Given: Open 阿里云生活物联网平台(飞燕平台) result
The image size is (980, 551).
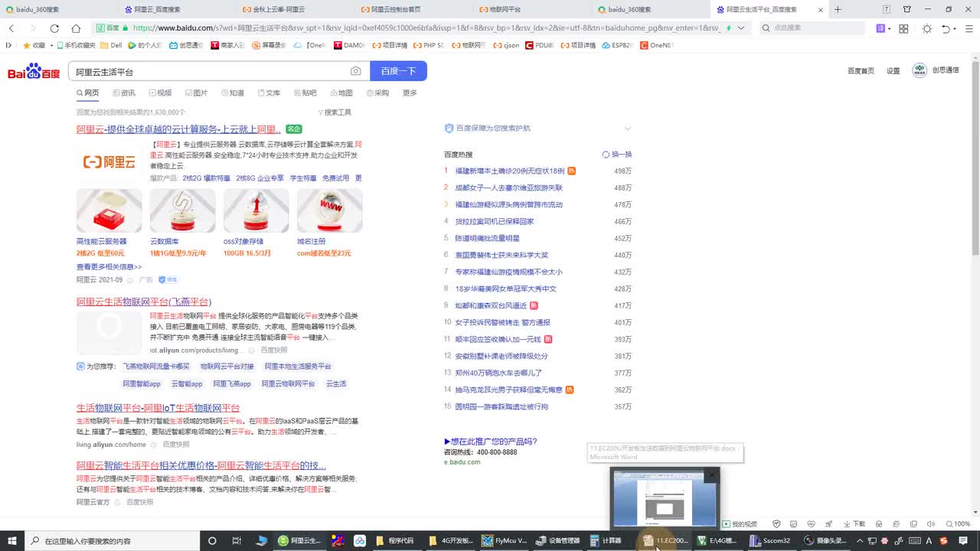Looking at the screenshot, I should tap(144, 302).
